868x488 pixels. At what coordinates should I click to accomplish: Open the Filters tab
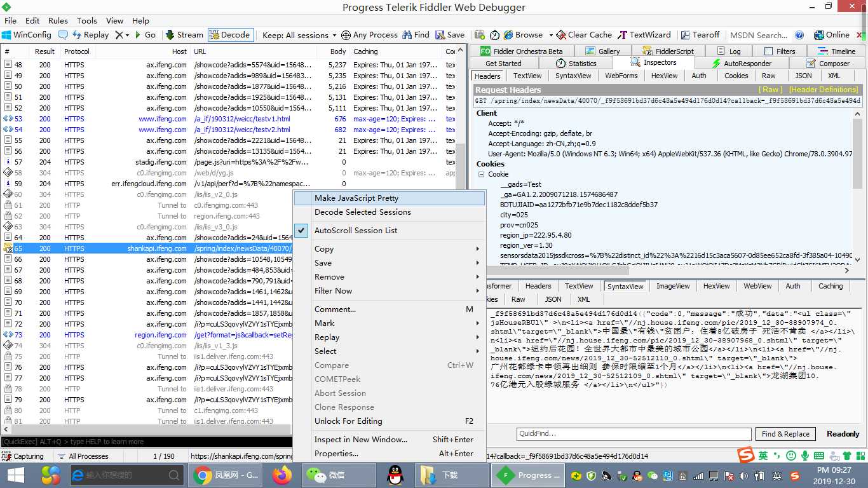[x=779, y=51]
